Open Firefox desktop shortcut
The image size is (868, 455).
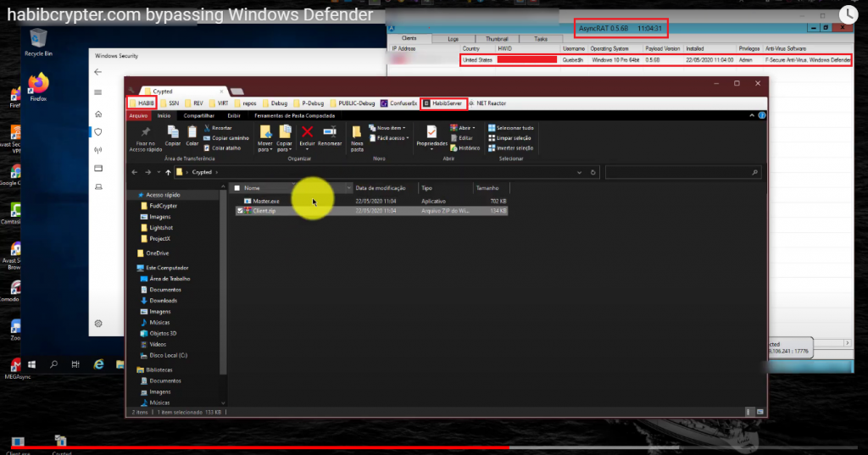[x=38, y=87]
